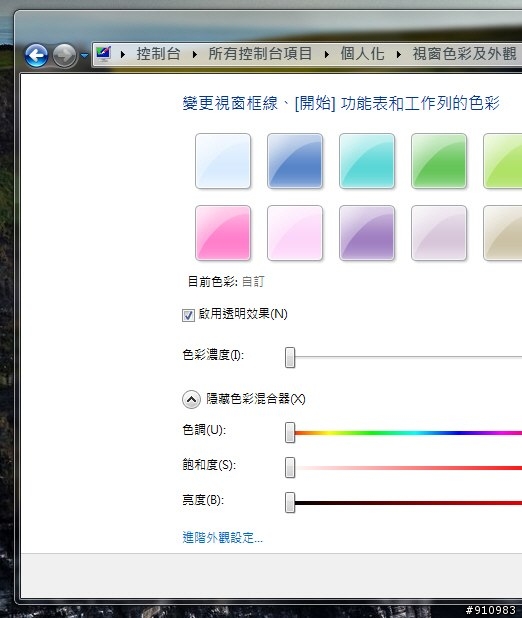Viewport: 522px width, 618px height.
Task: Choose the pale sky white color swatch
Action: [x=223, y=161]
